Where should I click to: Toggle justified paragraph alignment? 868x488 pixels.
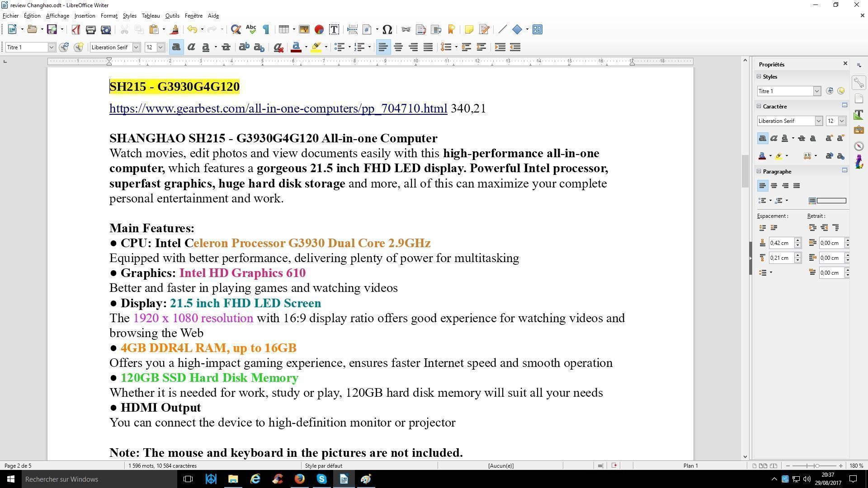[428, 47]
